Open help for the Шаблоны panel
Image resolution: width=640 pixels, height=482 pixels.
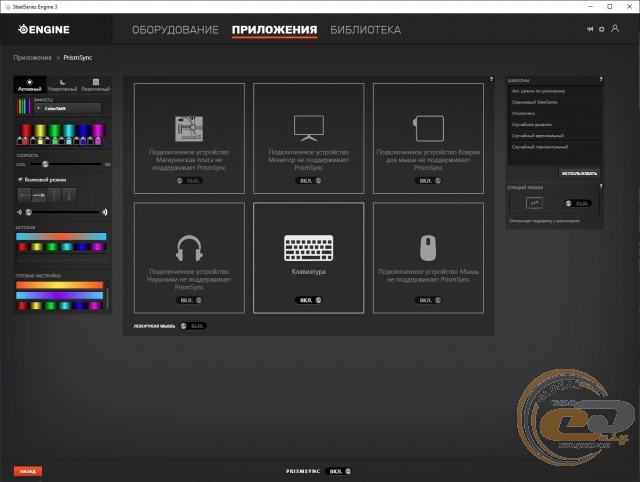point(601,79)
